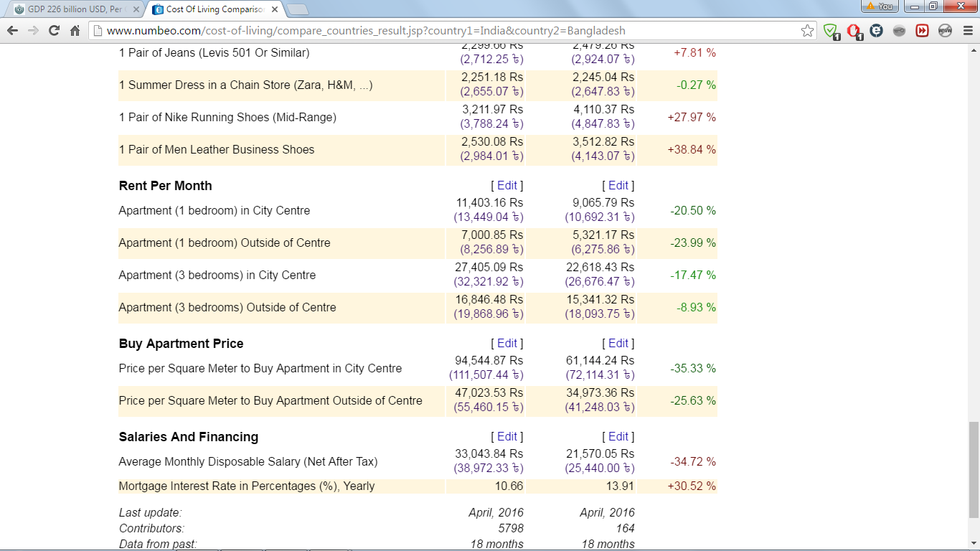Edit India's Rent Per Month values

coord(507,185)
